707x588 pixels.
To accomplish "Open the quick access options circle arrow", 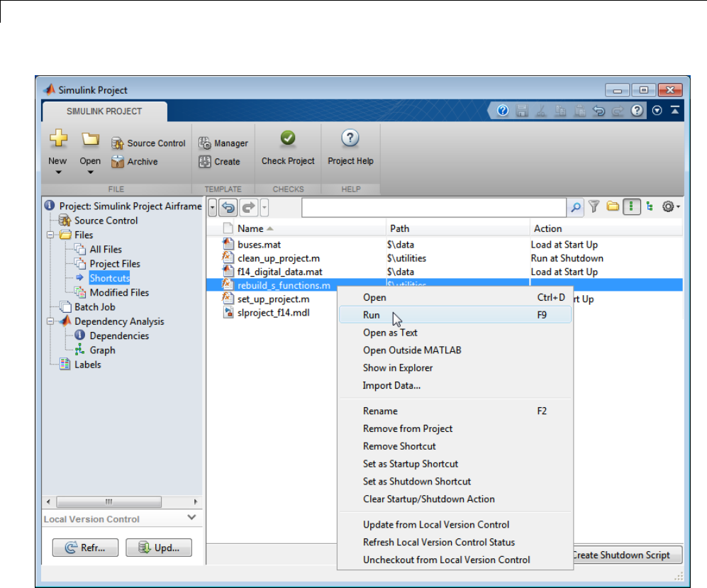I will (x=657, y=111).
